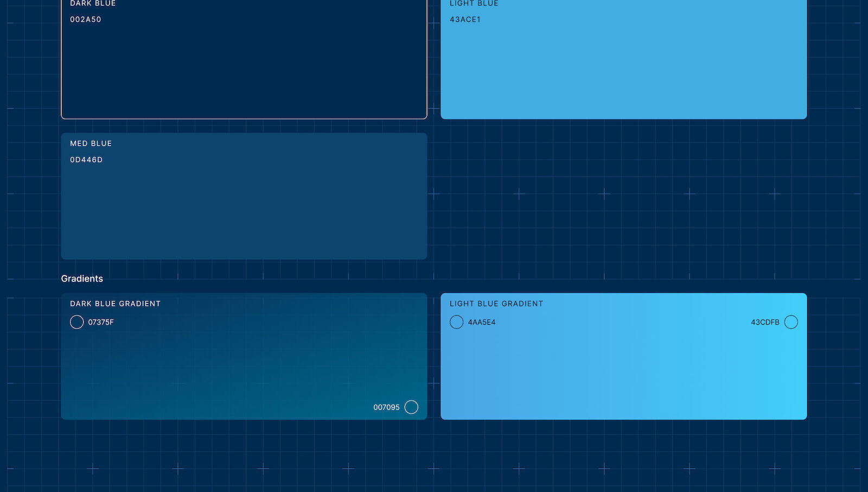Click the circle icon beside 43CDFB
Screen dimensions: 868x492
tap(791, 322)
